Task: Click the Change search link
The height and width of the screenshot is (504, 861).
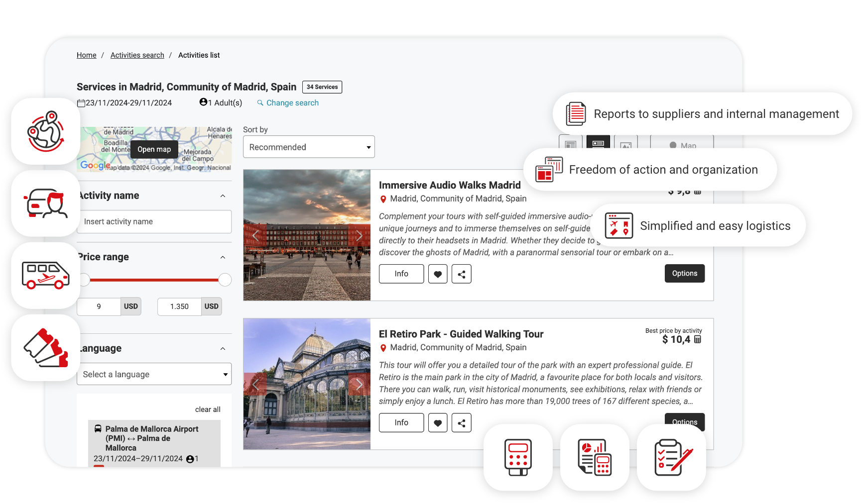Action: point(292,103)
